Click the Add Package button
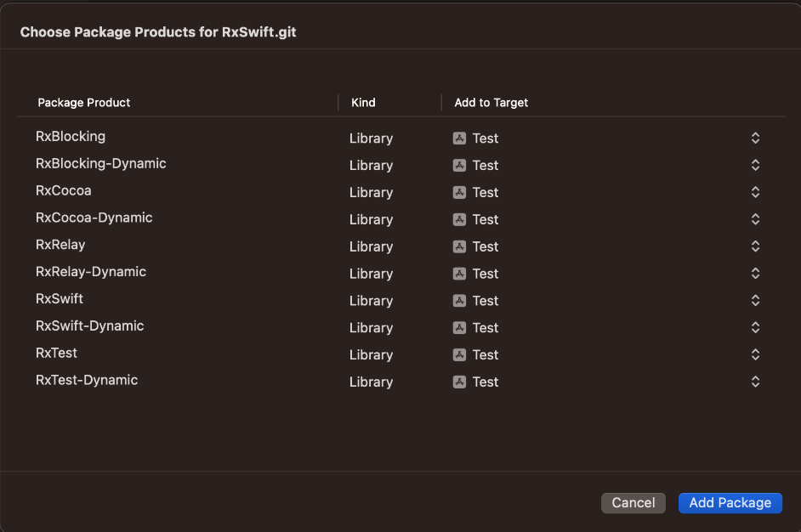 tap(730, 503)
